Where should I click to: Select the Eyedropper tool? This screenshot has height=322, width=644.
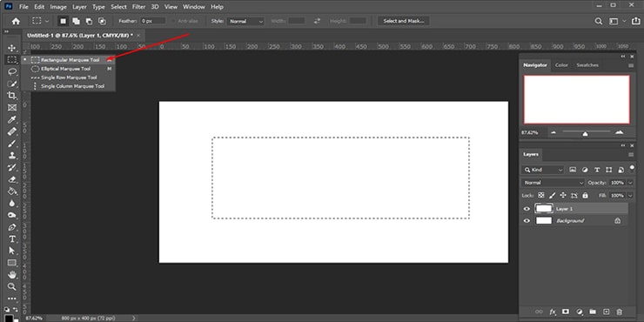[12, 119]
